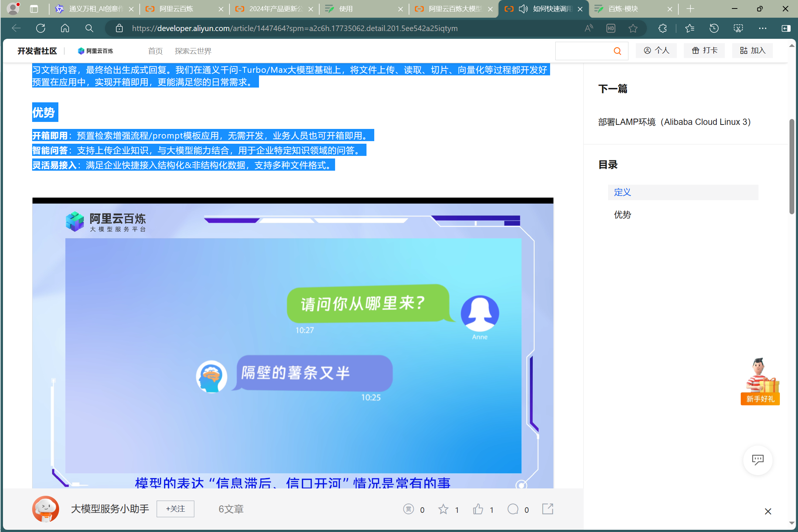Click the 个人 button

click(657, 51)
